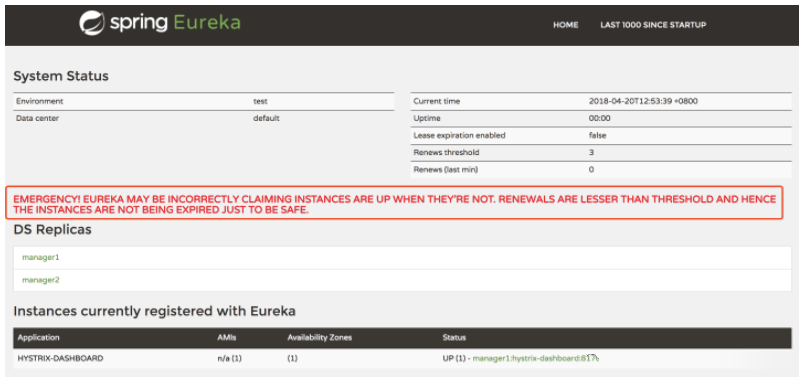
Task: Select the HYSTRIX-DASHBOARD application cell
Action: tap(60, 358)
